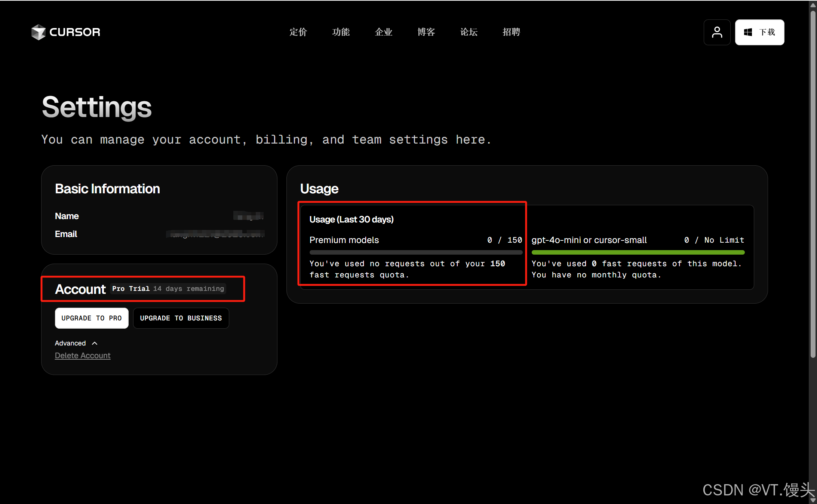Viewport: 817px width, 504px height.
Task: Collapse the Advanced section chevron
Action: tap(95, 343)
